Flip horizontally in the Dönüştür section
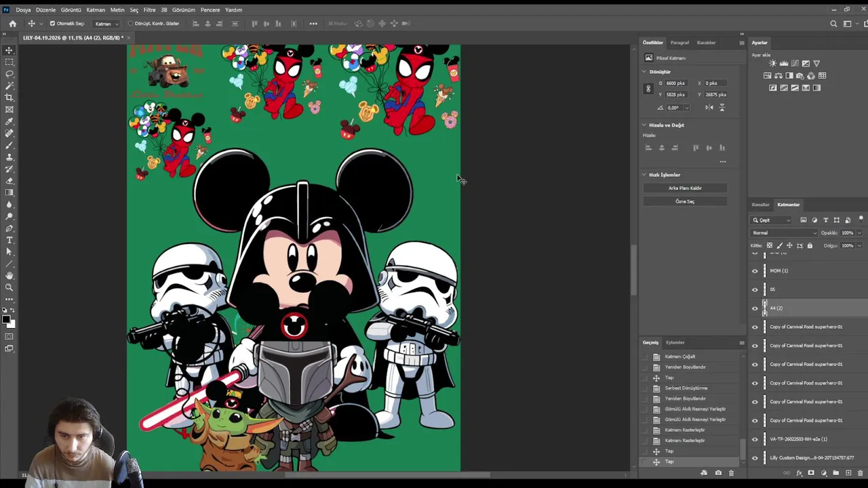868x488 pixels. (709, 107)
